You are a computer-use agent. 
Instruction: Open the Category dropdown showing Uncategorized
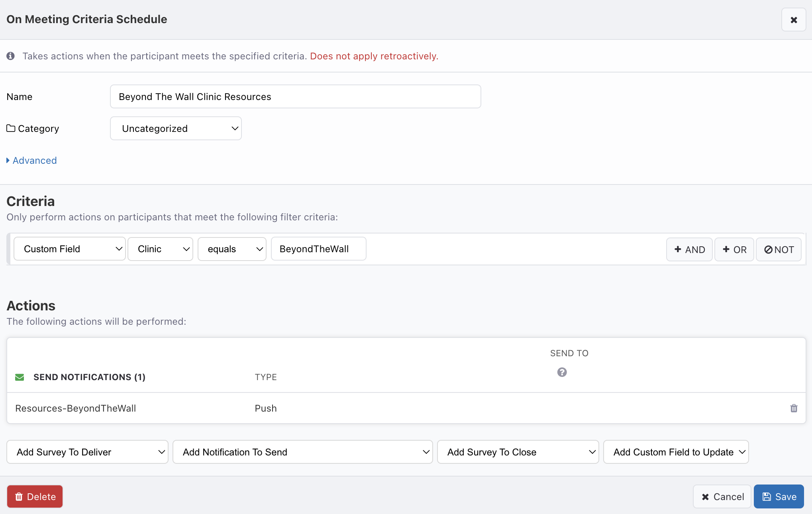[x=176, y=128]
